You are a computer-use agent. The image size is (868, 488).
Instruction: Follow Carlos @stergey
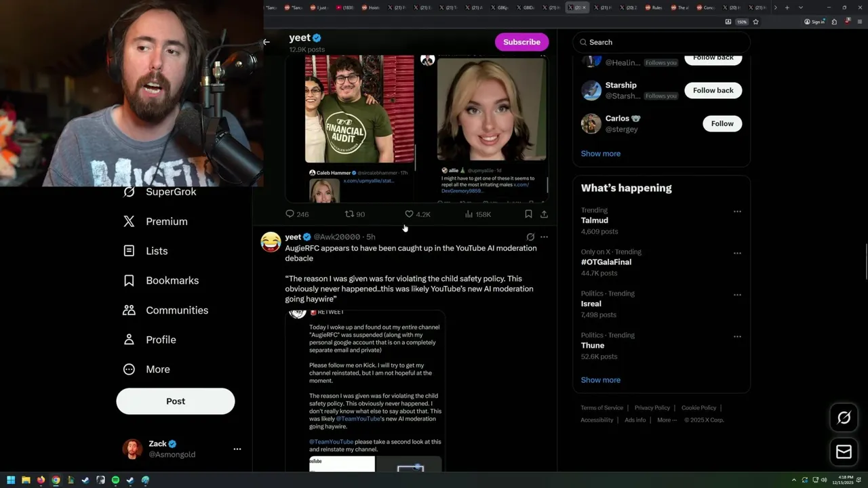pyautogui.click(x=722, y=123)
